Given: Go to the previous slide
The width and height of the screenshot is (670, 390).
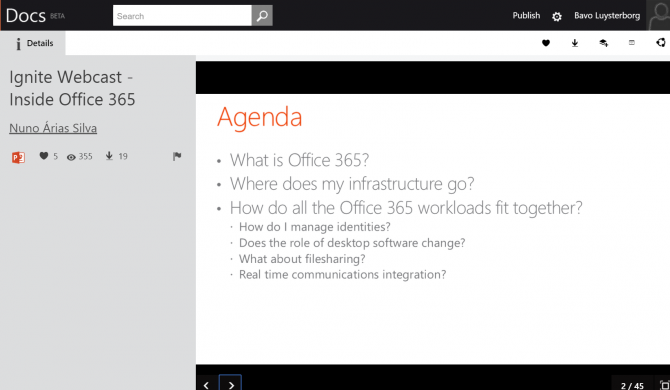Looking at the screenshot, I should pos(206,385).
